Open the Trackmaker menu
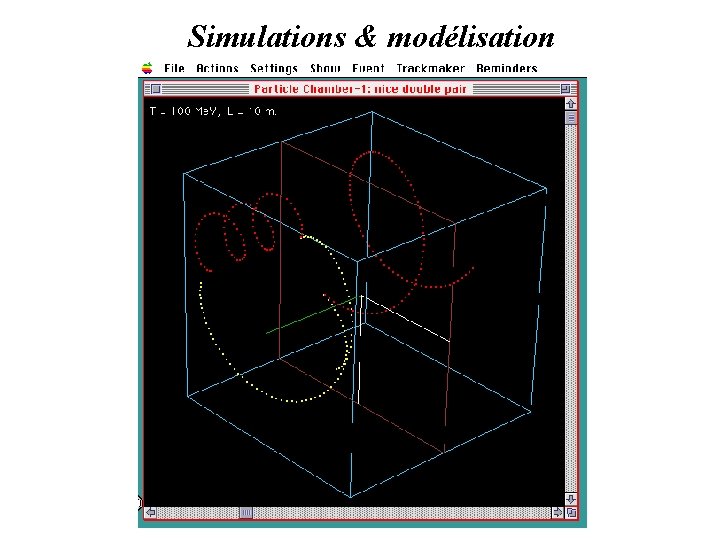 pyautogui.click(x=431, y=68)
